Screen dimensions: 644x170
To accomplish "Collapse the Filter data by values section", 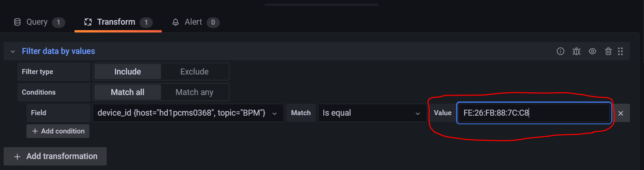I will point(13,51).
